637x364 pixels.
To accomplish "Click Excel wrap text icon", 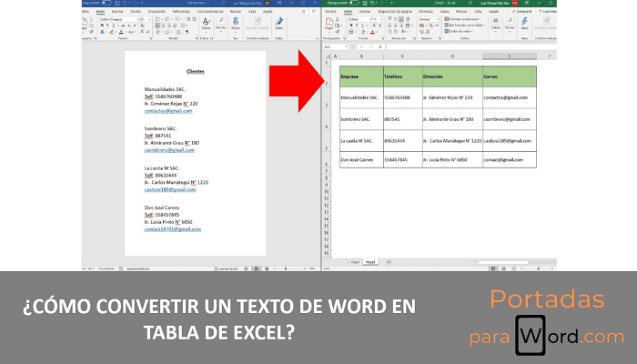I will pyautogui.click(x=408, y=19).
